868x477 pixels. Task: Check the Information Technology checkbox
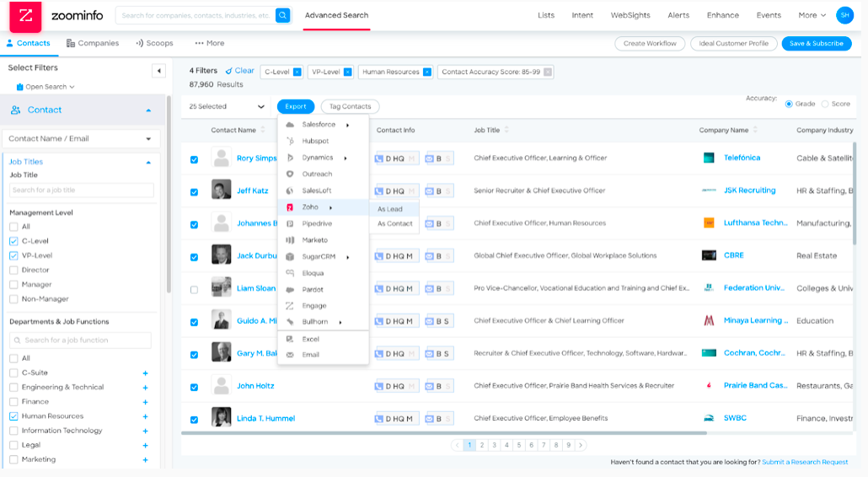13,431
